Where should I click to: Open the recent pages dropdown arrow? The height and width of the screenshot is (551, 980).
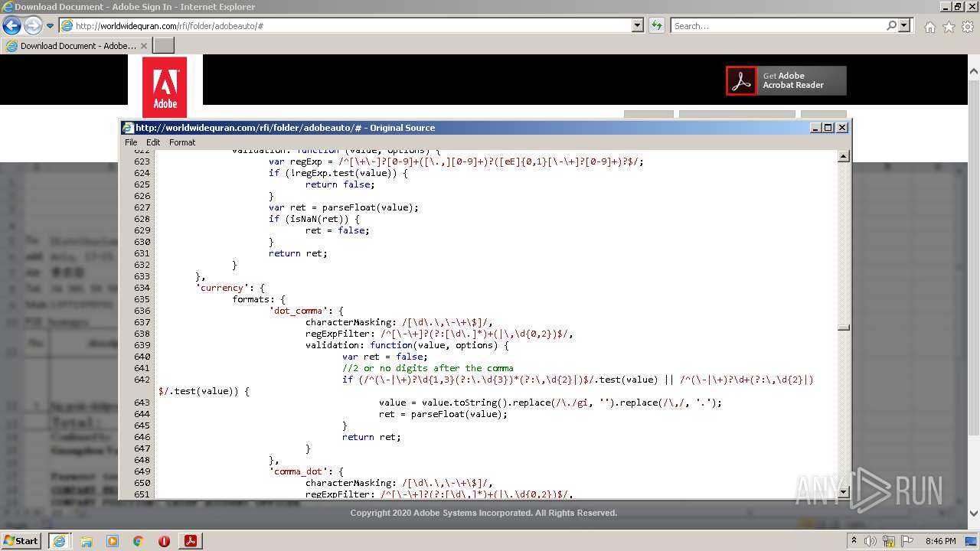point(50,26)
